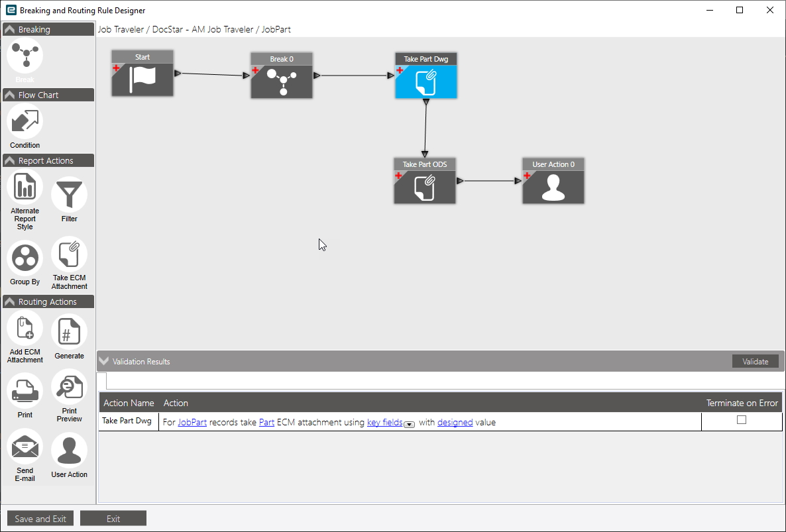Pick the Generate routing action icon

pos(69,332)
